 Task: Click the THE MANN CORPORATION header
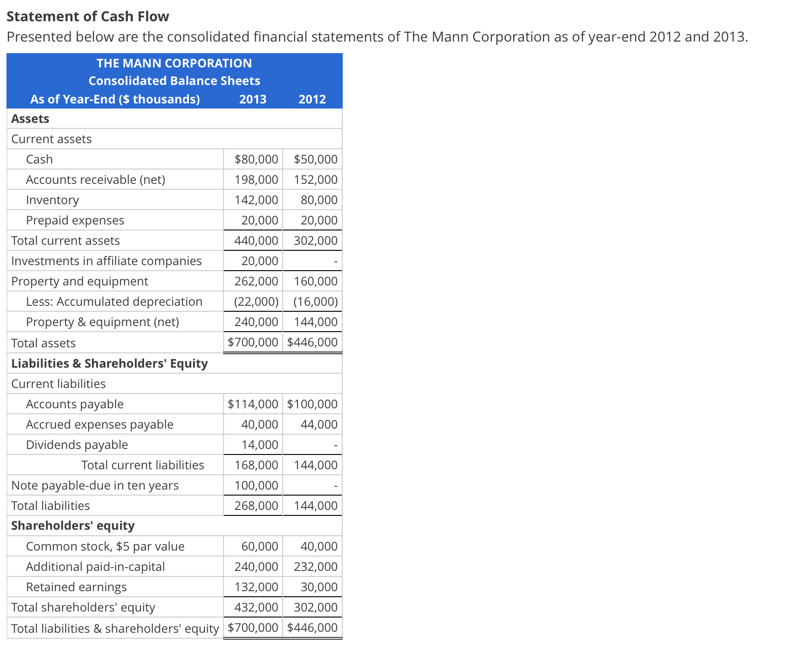point(174,63)
